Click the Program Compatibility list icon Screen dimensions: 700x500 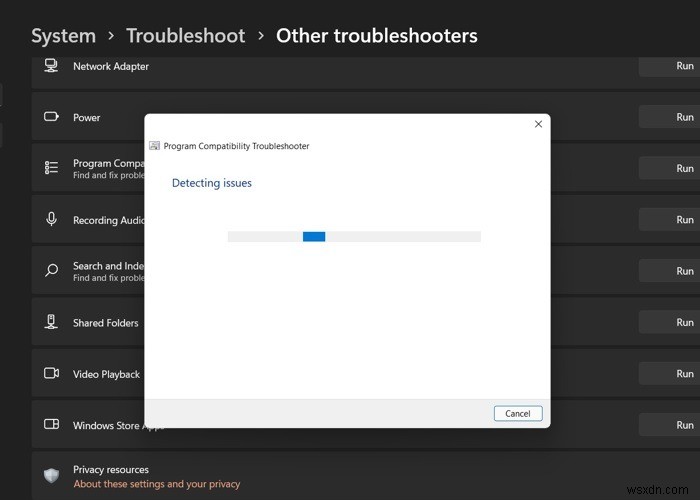(51, 168)
